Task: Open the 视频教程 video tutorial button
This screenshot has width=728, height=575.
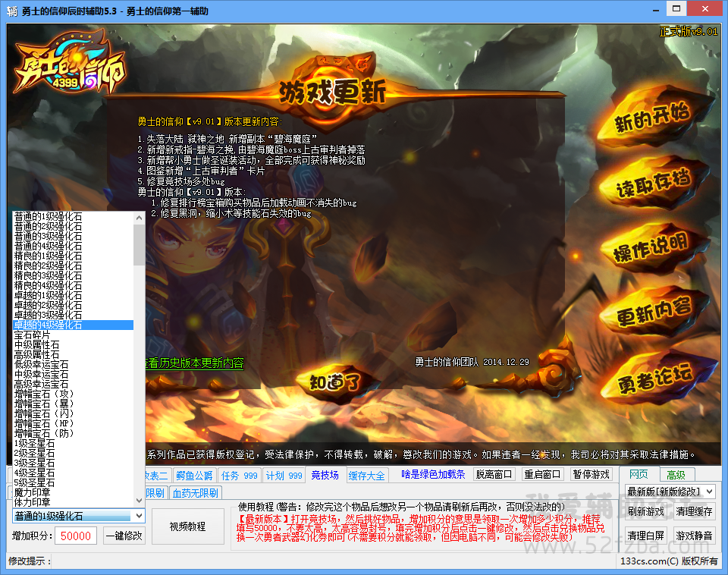Action: pyautogui.click(x=187, y=526)
